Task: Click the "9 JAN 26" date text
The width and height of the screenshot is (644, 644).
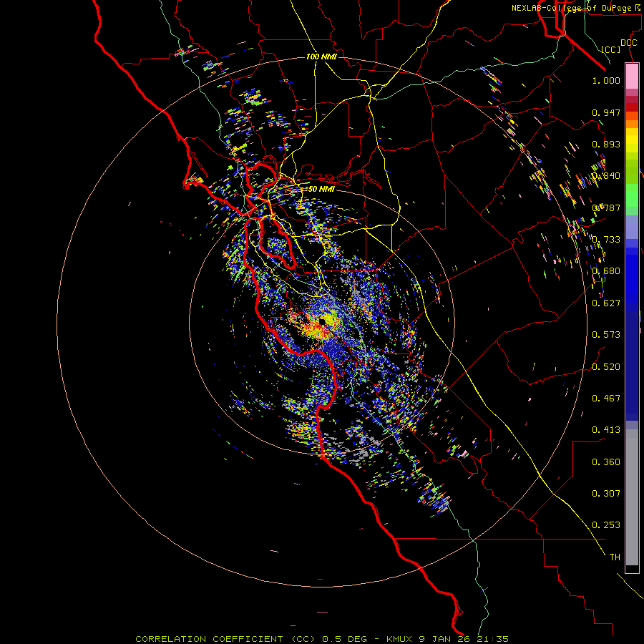Action: click(x=444, y=639)
